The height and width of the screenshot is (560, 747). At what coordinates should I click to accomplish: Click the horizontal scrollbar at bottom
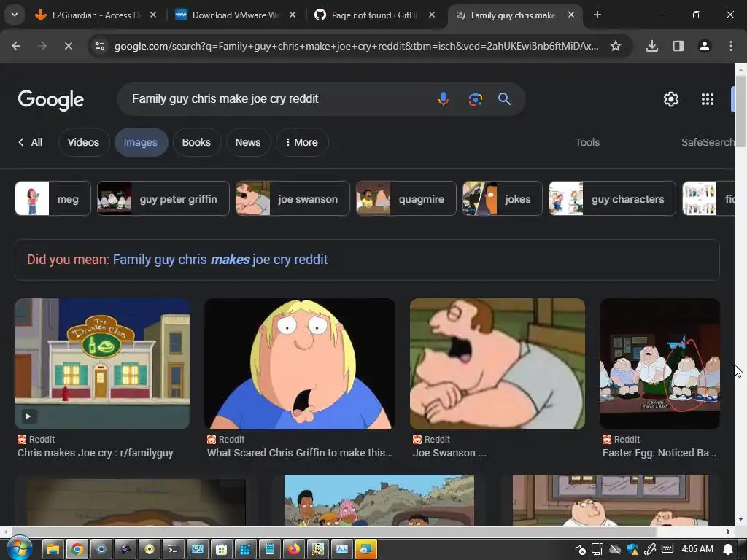pyautogui.click(x=333, y=532)
